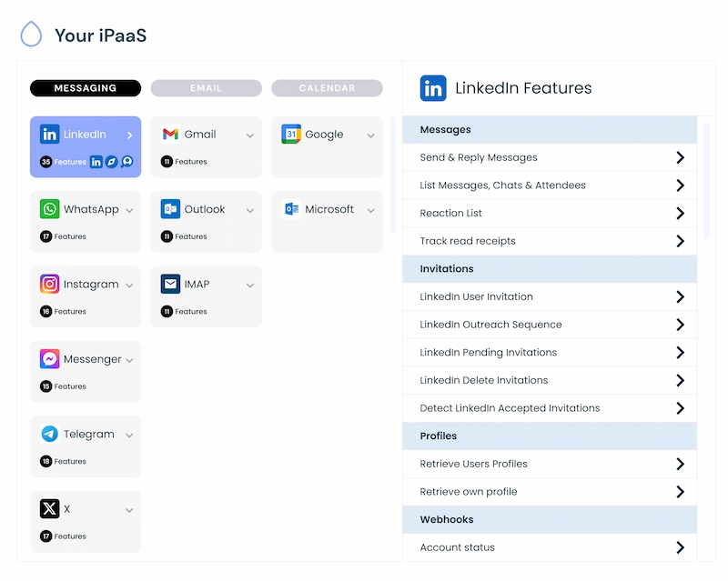Select the Telegram icon

(50, 435)
